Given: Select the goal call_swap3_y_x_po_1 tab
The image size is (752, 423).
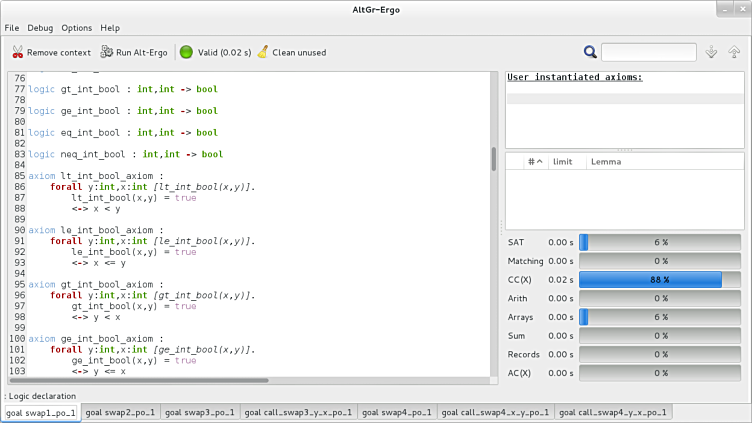Looking at the screenshot, I should pos(297,412).
